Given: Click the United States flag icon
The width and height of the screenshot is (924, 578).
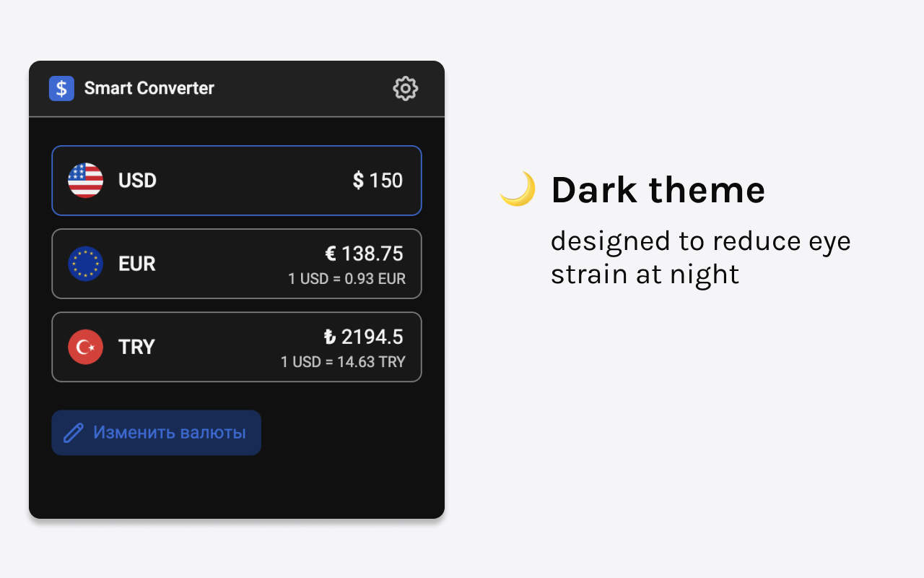Looking at the screenshot, I should click(x=85, y=181).
